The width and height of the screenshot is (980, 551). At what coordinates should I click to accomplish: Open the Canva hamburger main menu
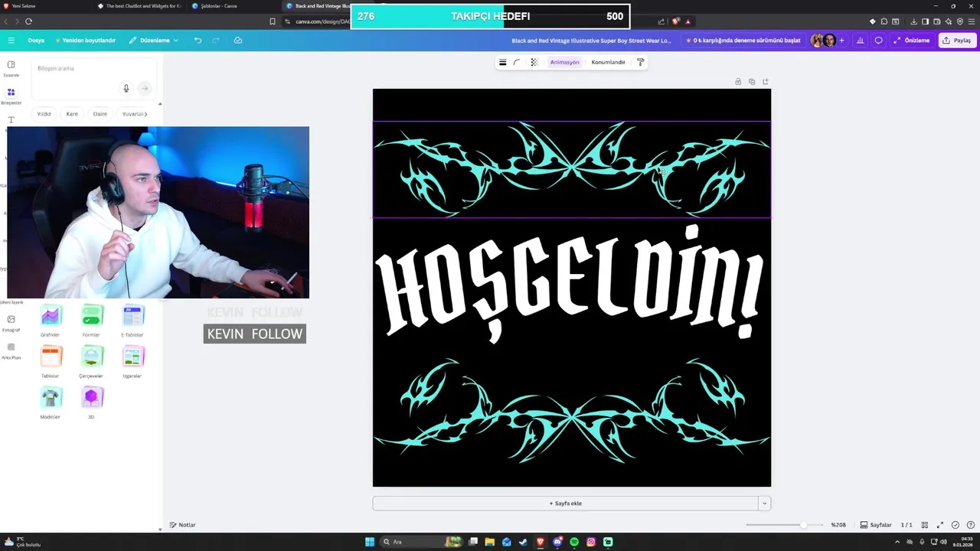11,40
